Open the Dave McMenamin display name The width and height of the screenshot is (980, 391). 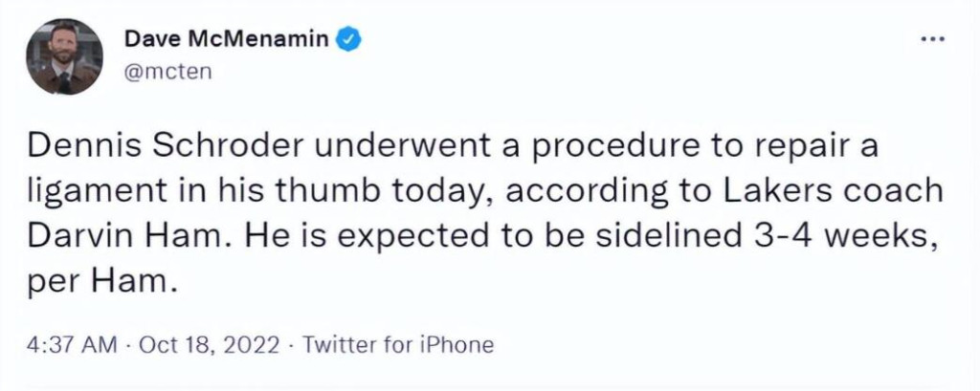pos(226,39)
